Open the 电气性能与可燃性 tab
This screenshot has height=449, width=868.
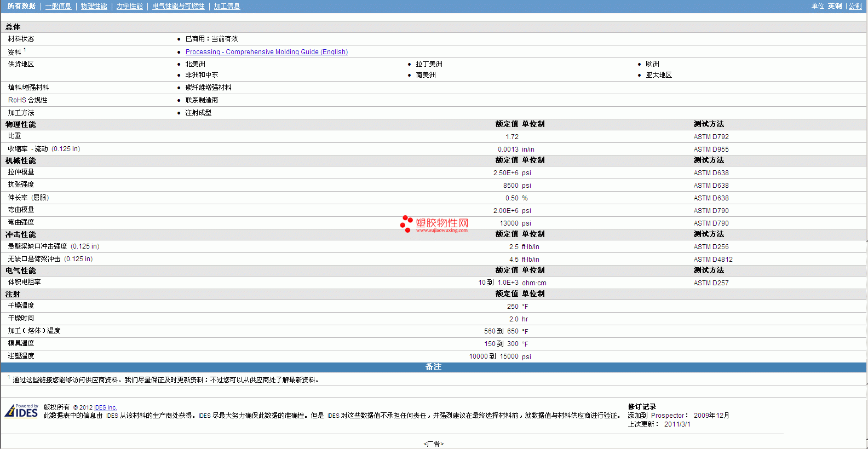coord(178,6)
